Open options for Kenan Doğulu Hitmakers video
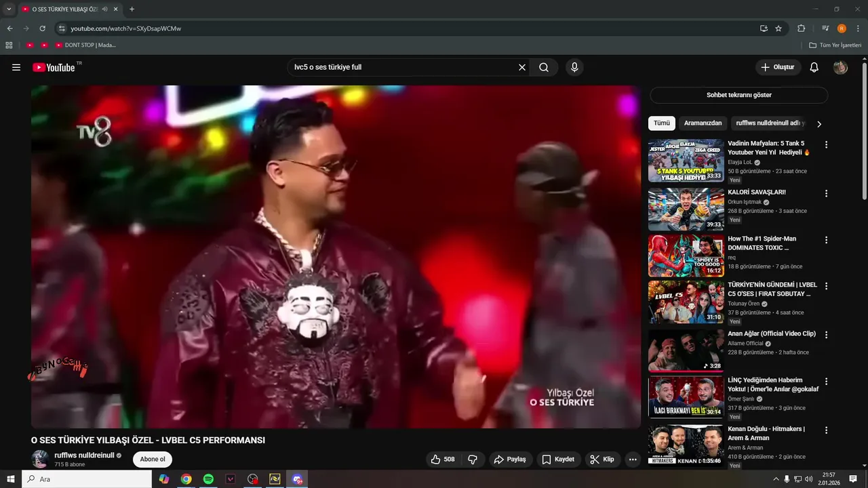 click(826, 430)
